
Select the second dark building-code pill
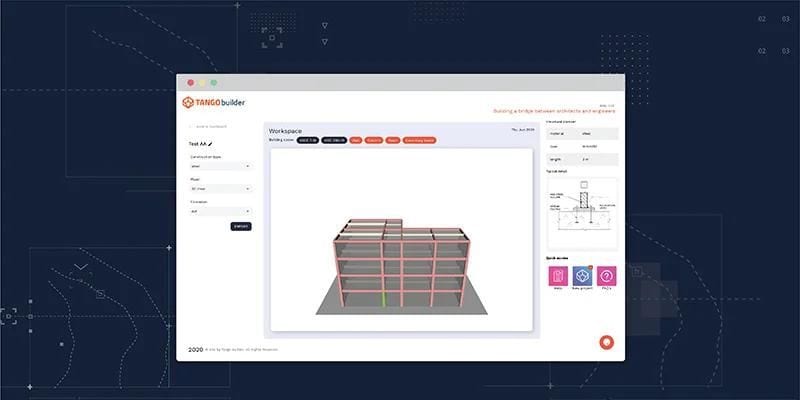(x=334, y=140)
